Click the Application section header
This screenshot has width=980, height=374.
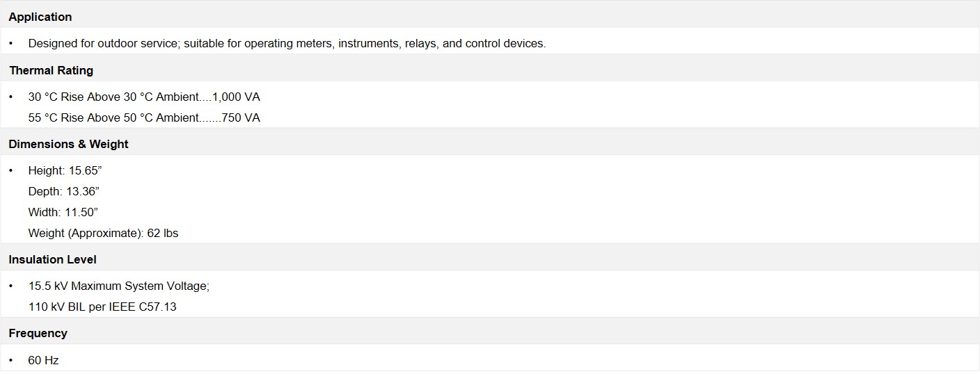coord(40,17)
